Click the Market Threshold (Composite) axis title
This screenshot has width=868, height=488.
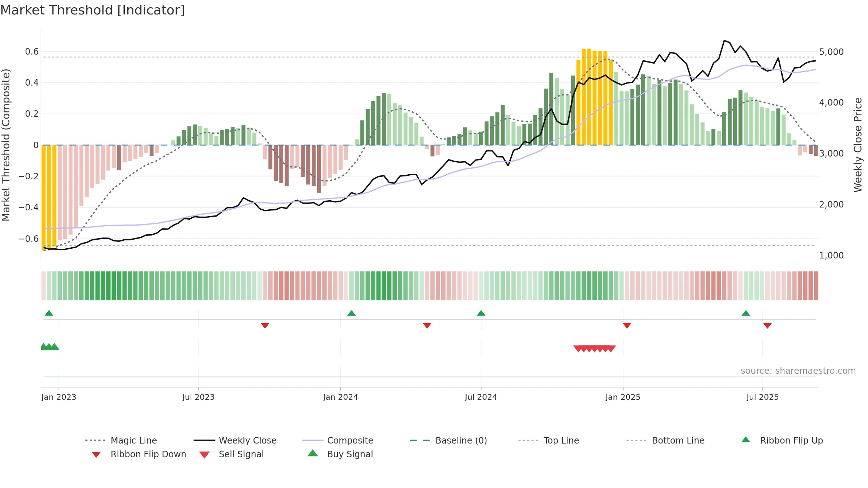coord(6,145)
